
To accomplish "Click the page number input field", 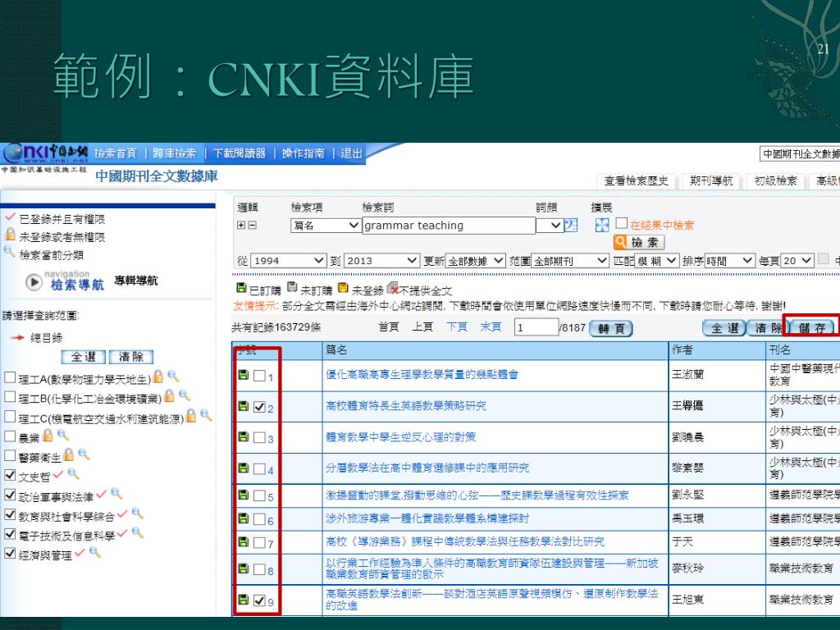I will (536, 327).
